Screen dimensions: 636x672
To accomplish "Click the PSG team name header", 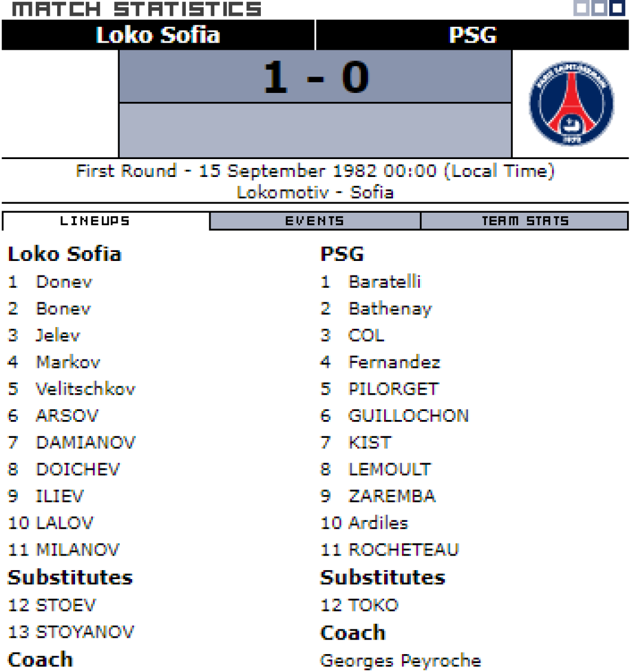I will (x=472, y=35).
